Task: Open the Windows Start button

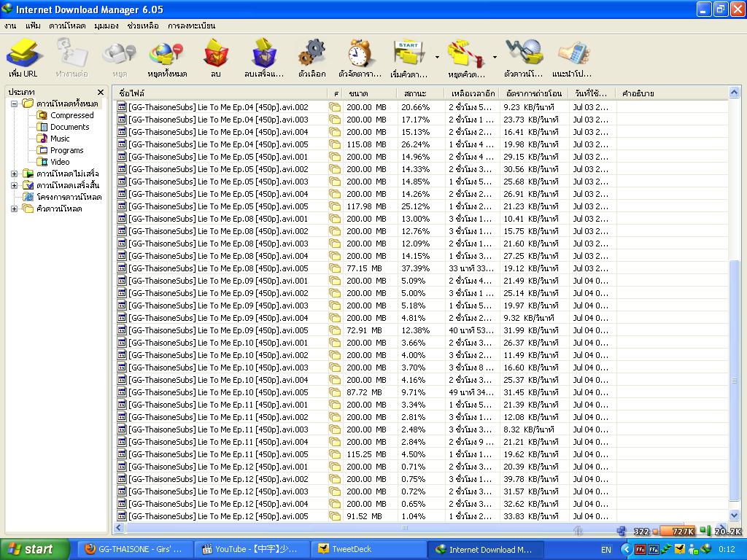Action: point(34,549)
